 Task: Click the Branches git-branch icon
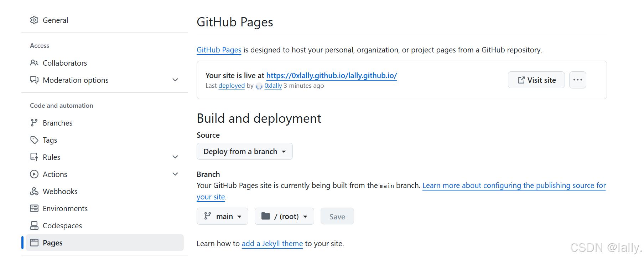pyautogui.click(x=34, y=123)
